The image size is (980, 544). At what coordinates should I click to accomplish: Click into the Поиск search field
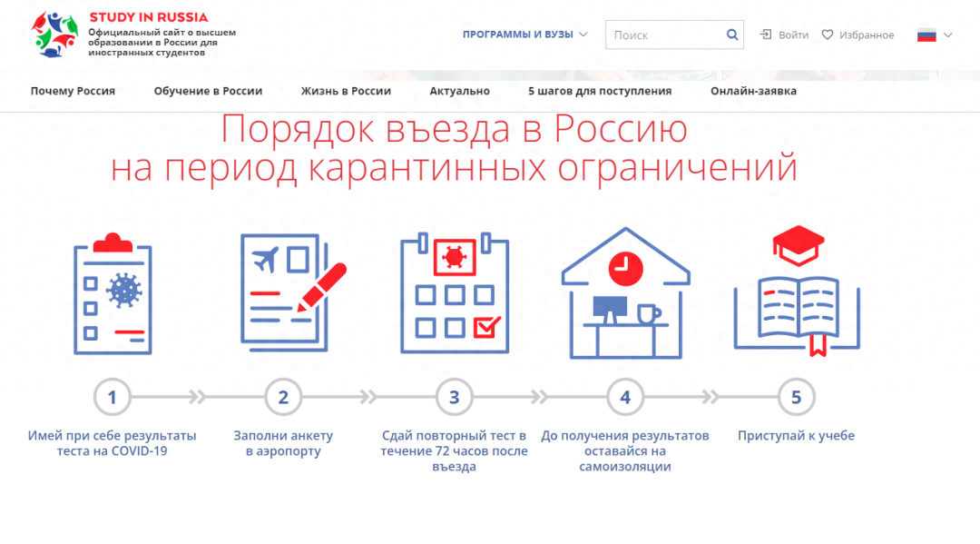pyautogui.click(x=665, y=35)
